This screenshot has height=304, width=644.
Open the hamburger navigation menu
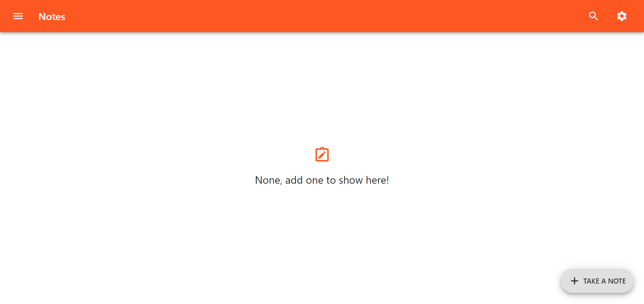click(x=18, y=16)
